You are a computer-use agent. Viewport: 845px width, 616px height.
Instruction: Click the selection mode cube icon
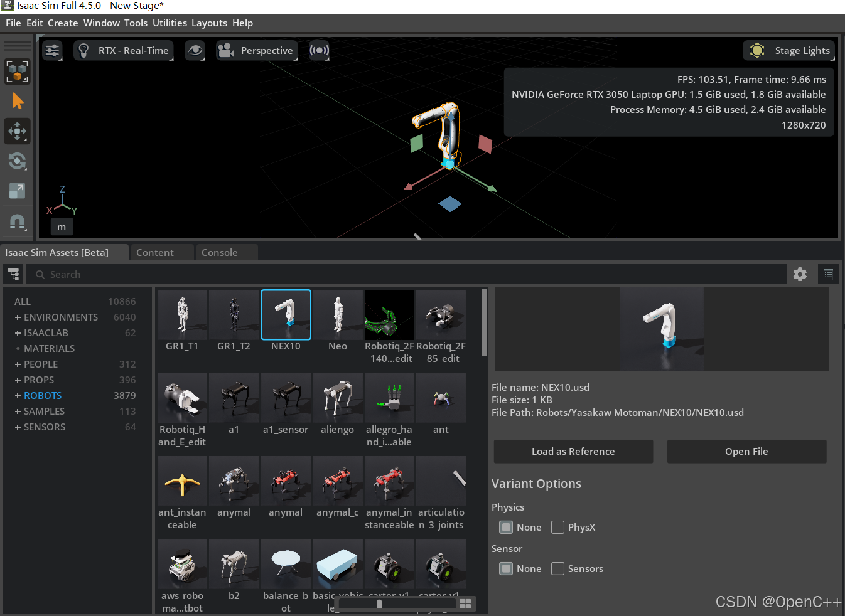(17, 72)
